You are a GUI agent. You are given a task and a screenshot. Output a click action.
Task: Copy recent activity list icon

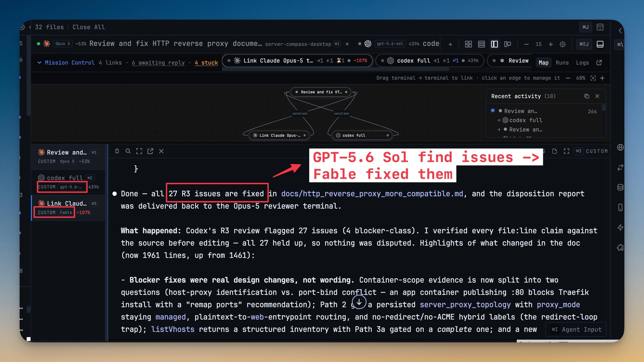[x=587, y=96]
